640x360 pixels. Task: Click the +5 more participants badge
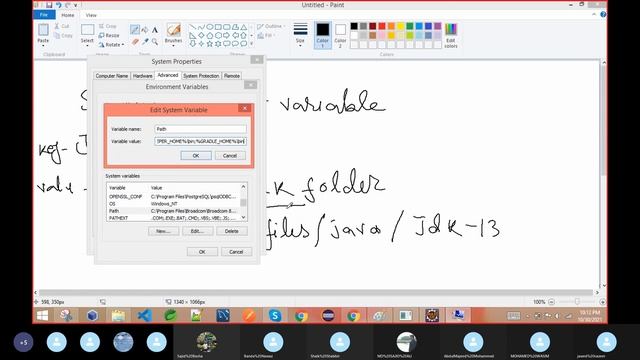tap(23, 342)
